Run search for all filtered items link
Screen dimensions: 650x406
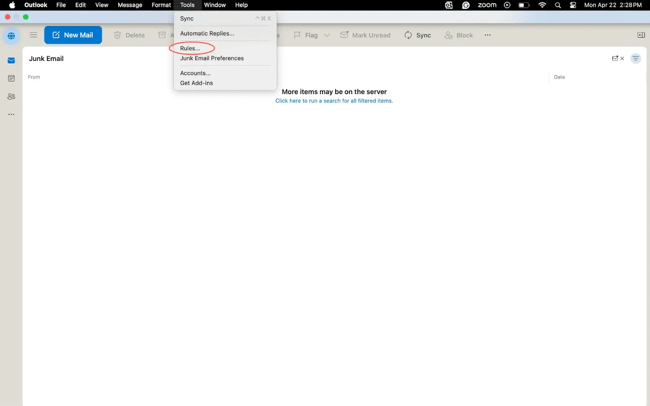[334, 101]
